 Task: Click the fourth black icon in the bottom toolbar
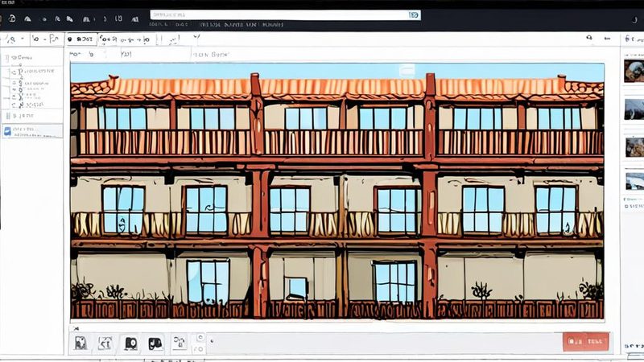click(x=155, y=343)
